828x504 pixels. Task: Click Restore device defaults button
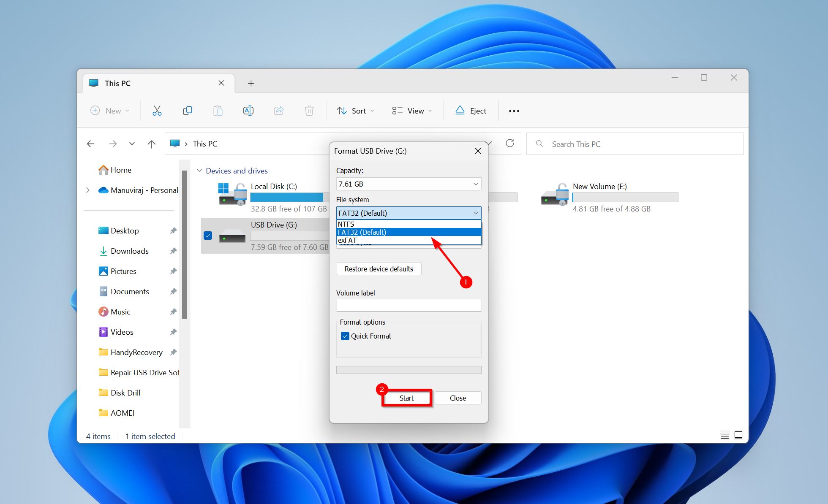click(x=379, y=269)
